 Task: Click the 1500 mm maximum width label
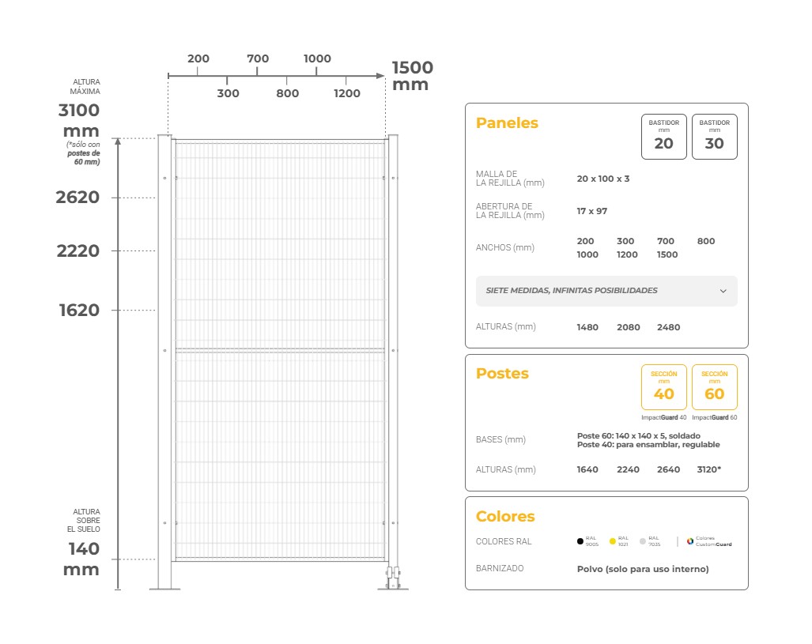412,76
